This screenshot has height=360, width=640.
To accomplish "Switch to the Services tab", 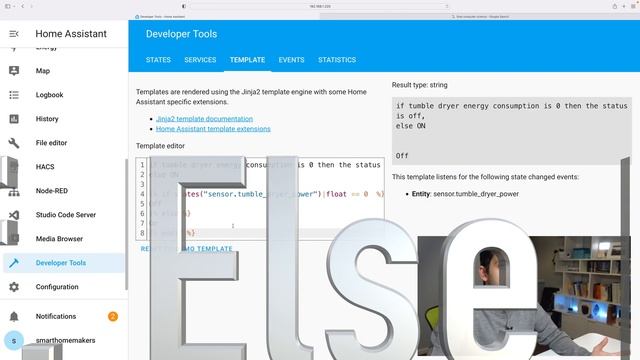I will 200,60.
